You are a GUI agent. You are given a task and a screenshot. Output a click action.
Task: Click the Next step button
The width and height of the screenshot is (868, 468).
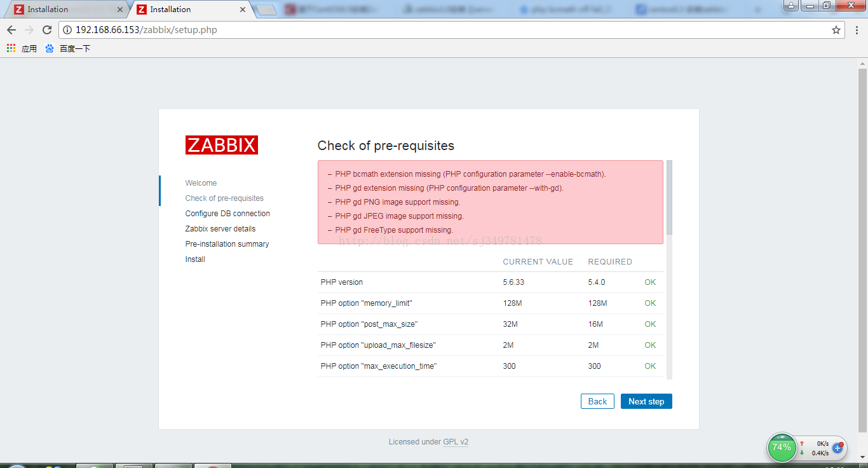[x=646, y=401]
